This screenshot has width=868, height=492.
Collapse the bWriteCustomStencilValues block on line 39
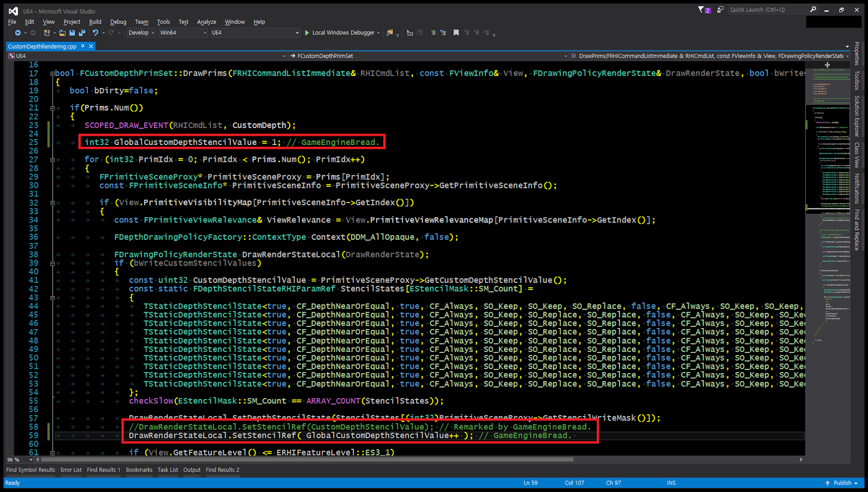coord(53,263)
